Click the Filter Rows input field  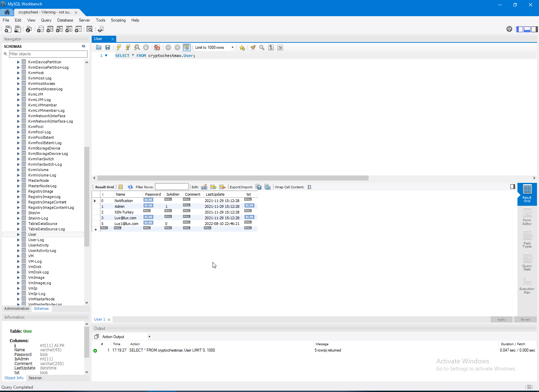click(x=172, y=187)
